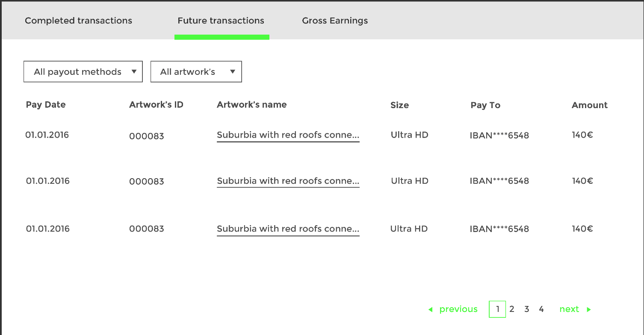Viewport: 644px width, 335px height.
Task: Click the Pay Date column header
Action: coord(46,105)
